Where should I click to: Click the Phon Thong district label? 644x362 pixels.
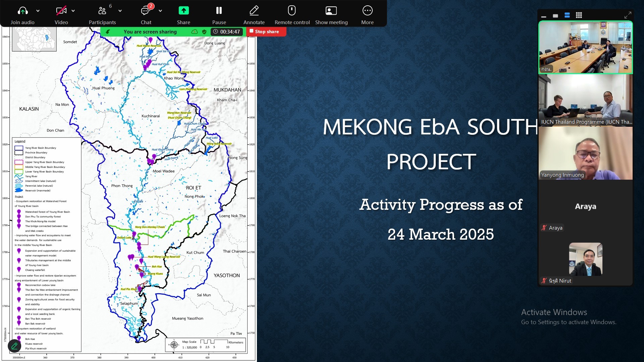(x=122, y=186)
